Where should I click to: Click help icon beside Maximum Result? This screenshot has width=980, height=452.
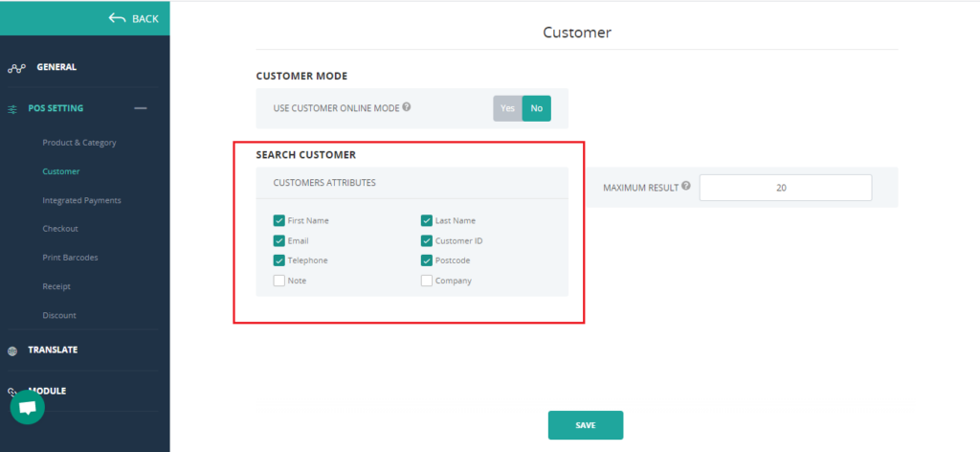(x=686, y=187)
